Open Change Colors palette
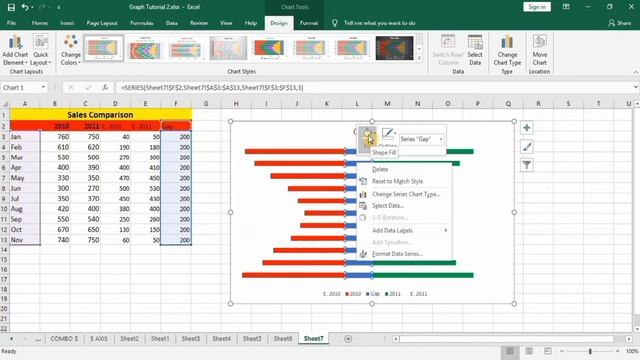This screenshot has height=360, width=640. pos(71,50)
